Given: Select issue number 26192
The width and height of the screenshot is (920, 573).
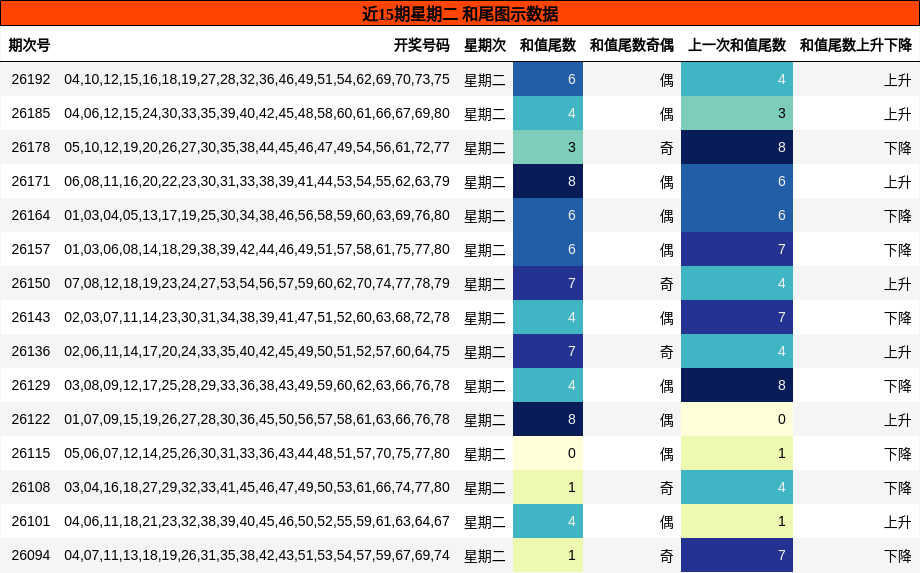Looking at the screenshot, I should pos(31,79).
